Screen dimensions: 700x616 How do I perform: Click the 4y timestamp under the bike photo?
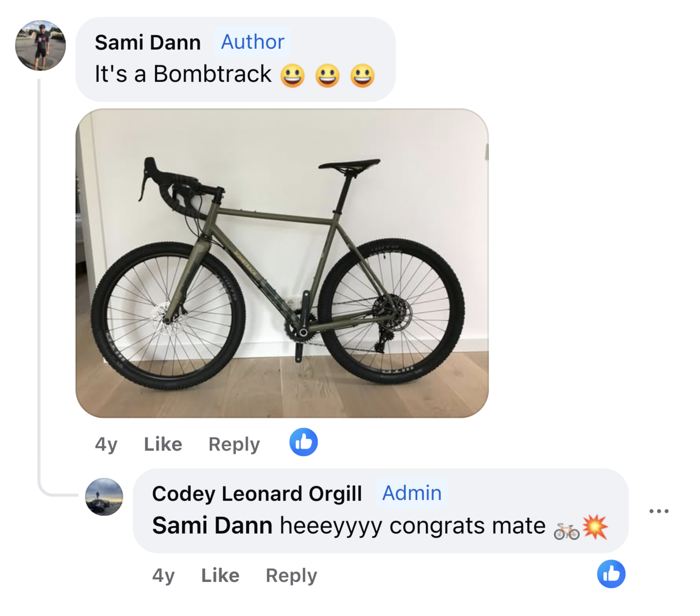106,444
